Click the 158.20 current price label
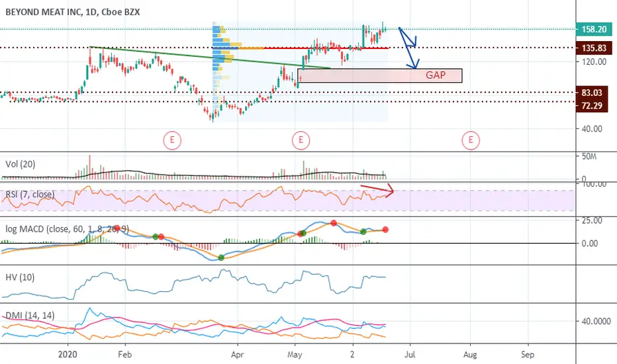This screenshot has width=617, height=364. (594, 29)
